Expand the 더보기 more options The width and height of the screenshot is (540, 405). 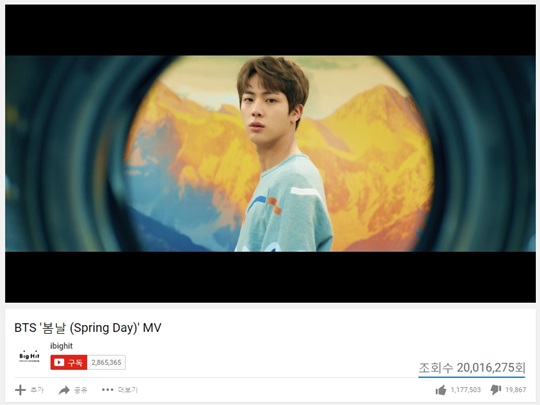(x=127, y=390)
